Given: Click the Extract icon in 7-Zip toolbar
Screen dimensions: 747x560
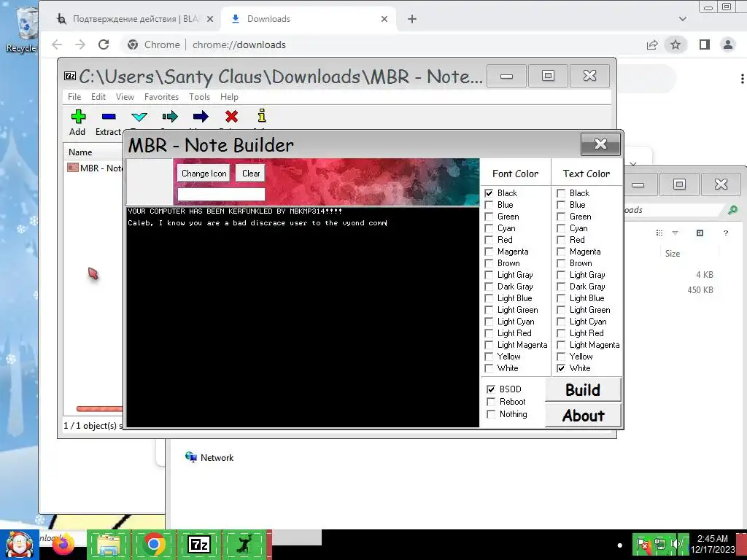Looking at the screenshot, I should pyautogui.click(x=109, y=117).
